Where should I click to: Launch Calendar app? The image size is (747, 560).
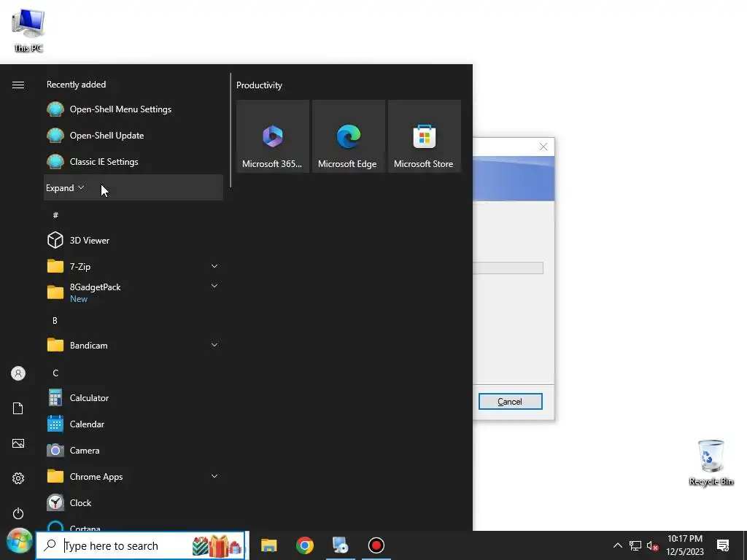coord(133,424)
